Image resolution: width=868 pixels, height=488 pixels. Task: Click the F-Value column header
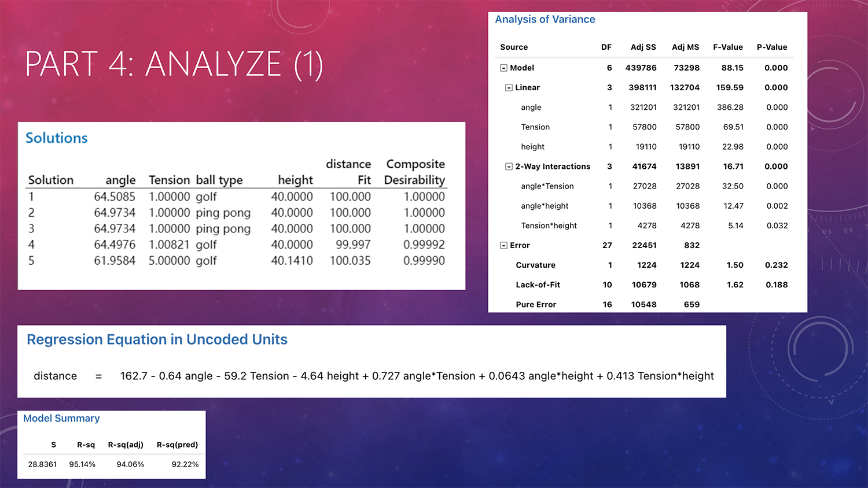[727, 47]
